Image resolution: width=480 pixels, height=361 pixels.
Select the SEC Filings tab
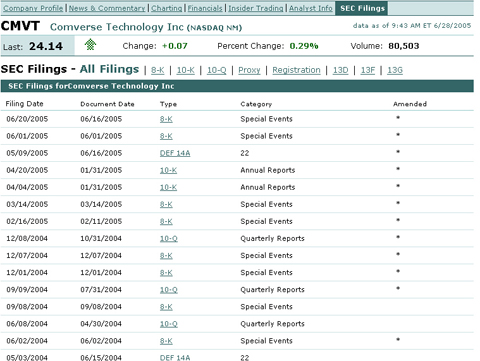click(362, 8)
